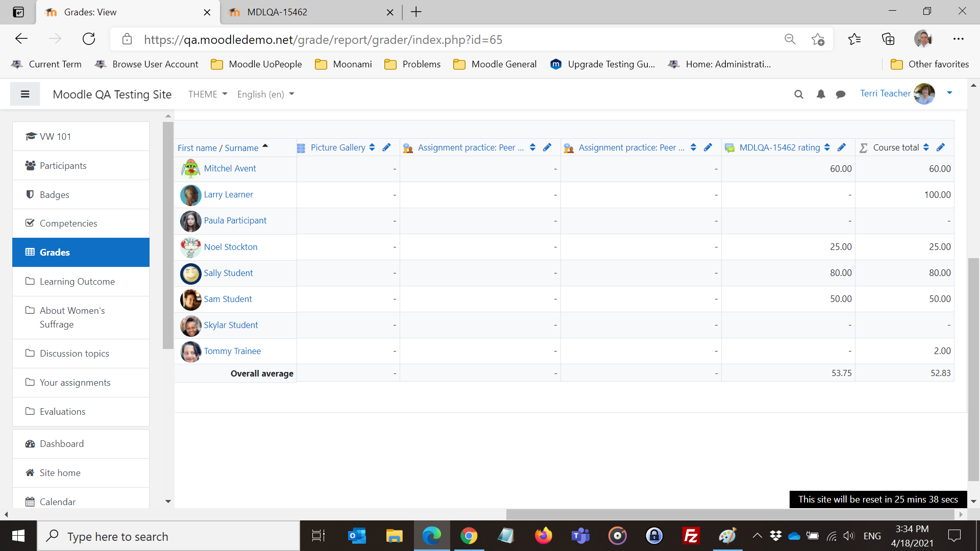
Task: Sort by the First name link
Action: click(197, 148)
